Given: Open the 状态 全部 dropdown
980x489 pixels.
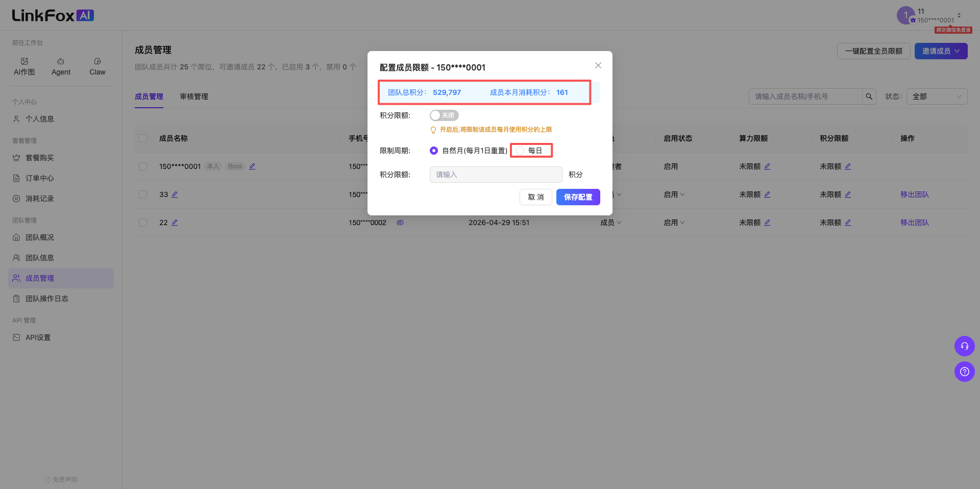Looking at the screenshot, I should pos(937,96).
